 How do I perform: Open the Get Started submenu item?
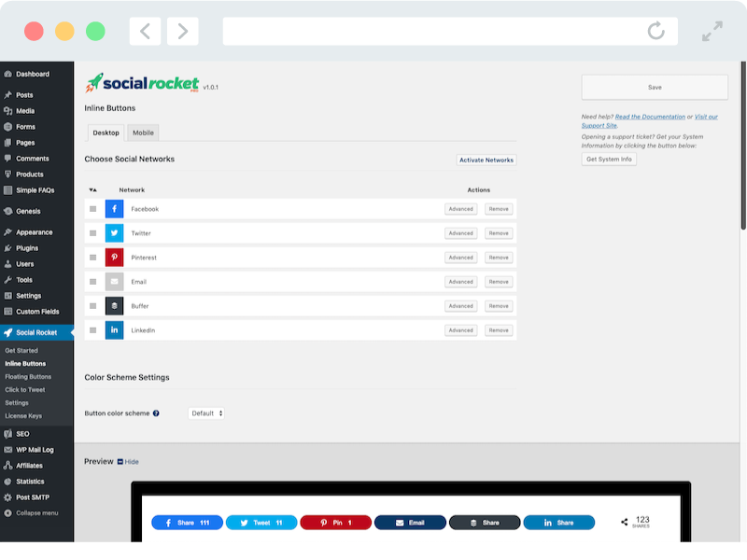click(x=21, y=351)
